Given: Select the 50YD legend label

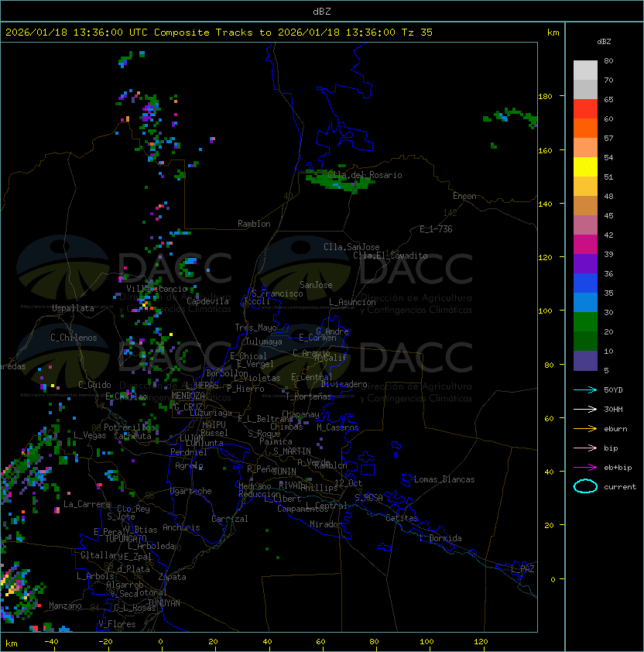Looking at the screenshot, I should pos(613,389).
